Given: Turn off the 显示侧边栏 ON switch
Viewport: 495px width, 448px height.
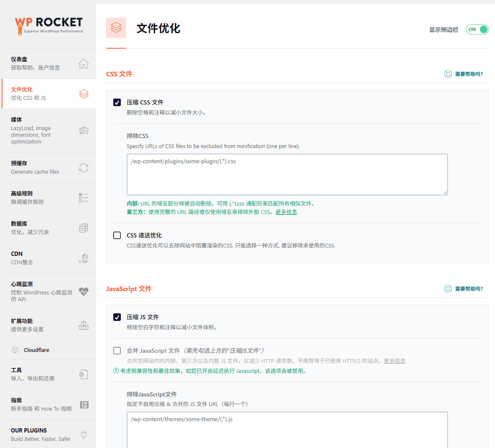Looking at the screenshot, I should (x=477, y=29).
